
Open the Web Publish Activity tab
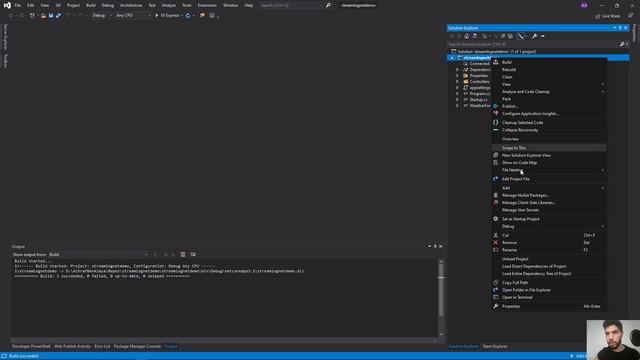click(x=72, y=346)
